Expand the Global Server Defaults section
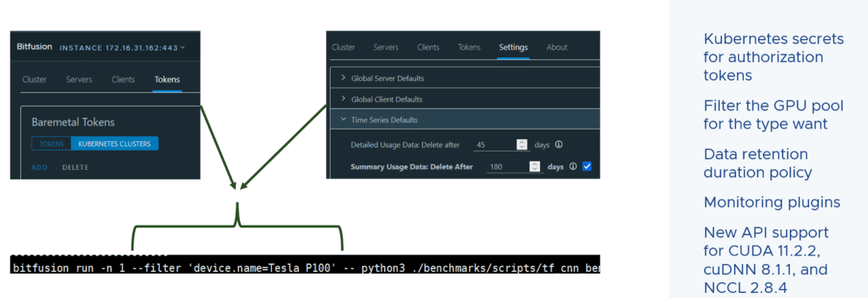The height and width of the screenshot is (298, 868). [465, 78]
